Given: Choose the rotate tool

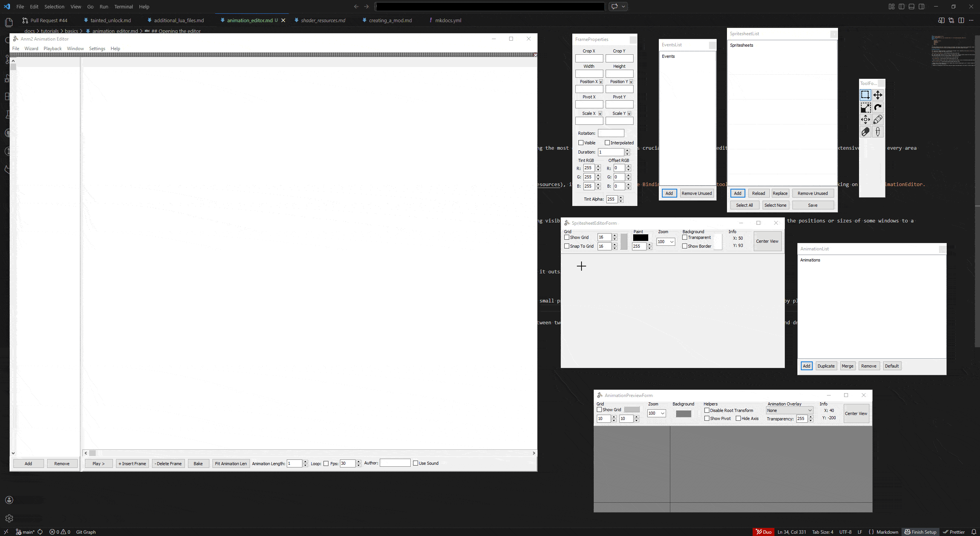Looking at the screenshot, I should click(878, 107).
